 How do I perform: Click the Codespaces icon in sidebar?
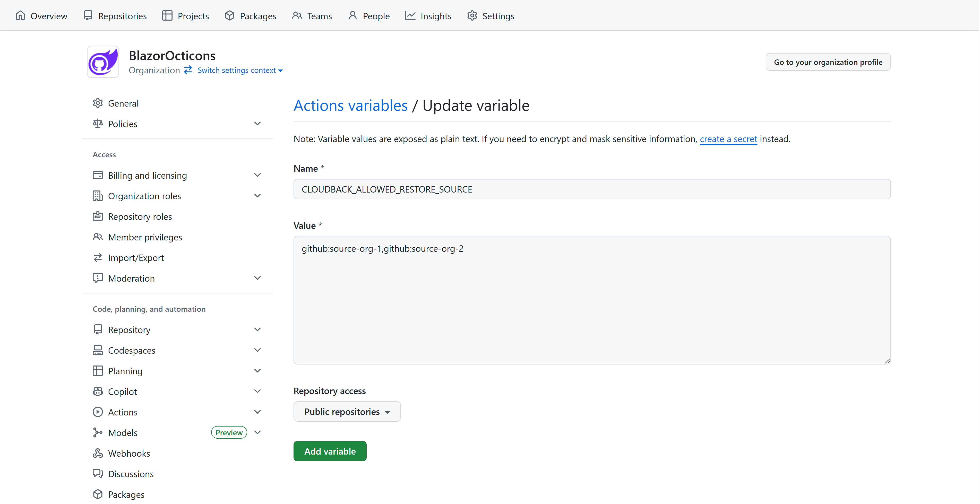click(98, 350)
